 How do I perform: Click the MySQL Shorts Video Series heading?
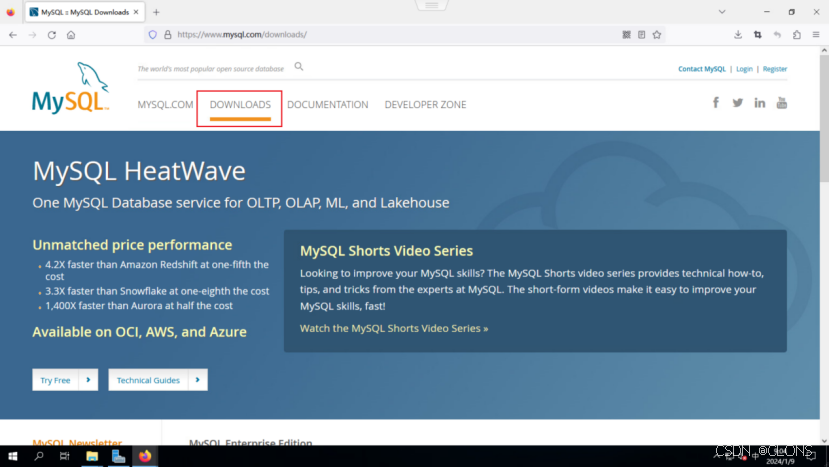click(x=386, y=251)
